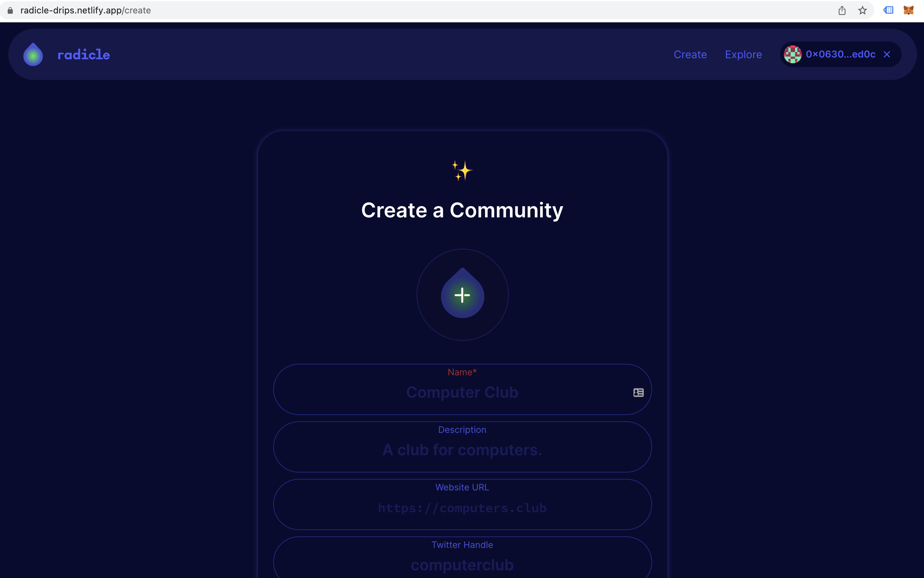The height and width of the screenshot is (578, 924).
Task: Open the MetaMask fox extension
Action: [x=908, y=10]
